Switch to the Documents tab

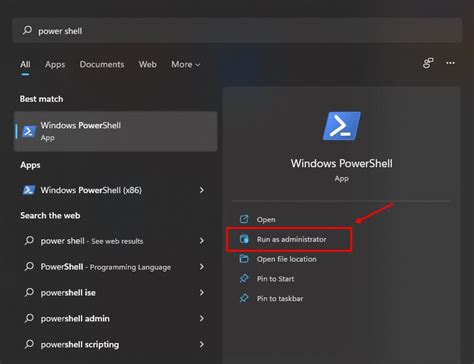[102, 64]
